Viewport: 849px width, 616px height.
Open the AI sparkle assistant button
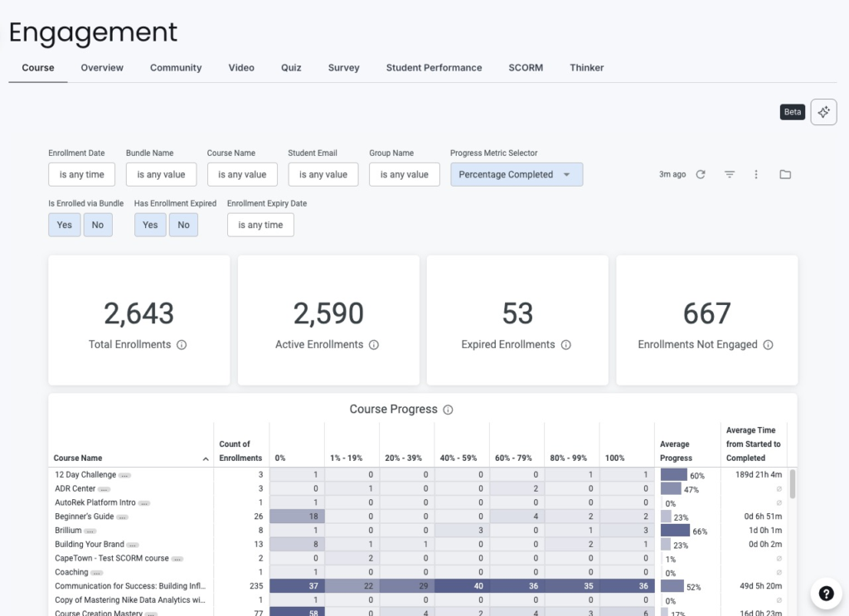(x=823, y=112)
